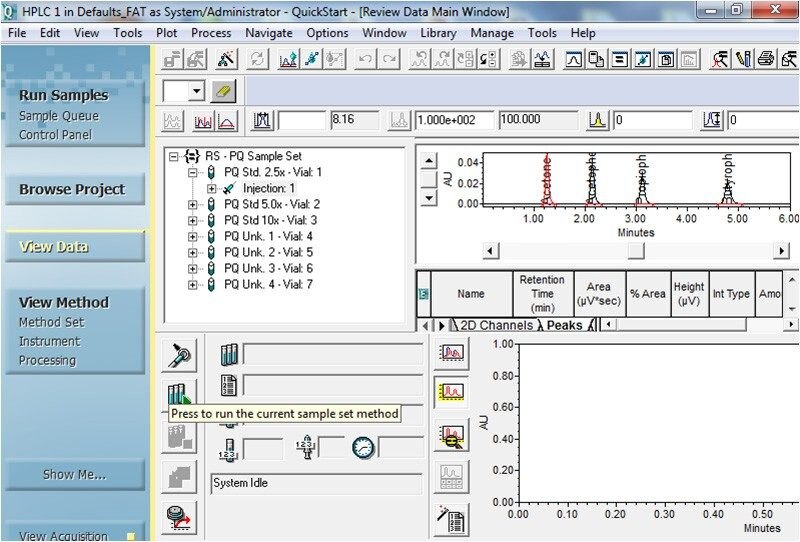Open the wand and numbered list wizard button
The height and width of the screenshot is (542, 800).
point(452,520)
